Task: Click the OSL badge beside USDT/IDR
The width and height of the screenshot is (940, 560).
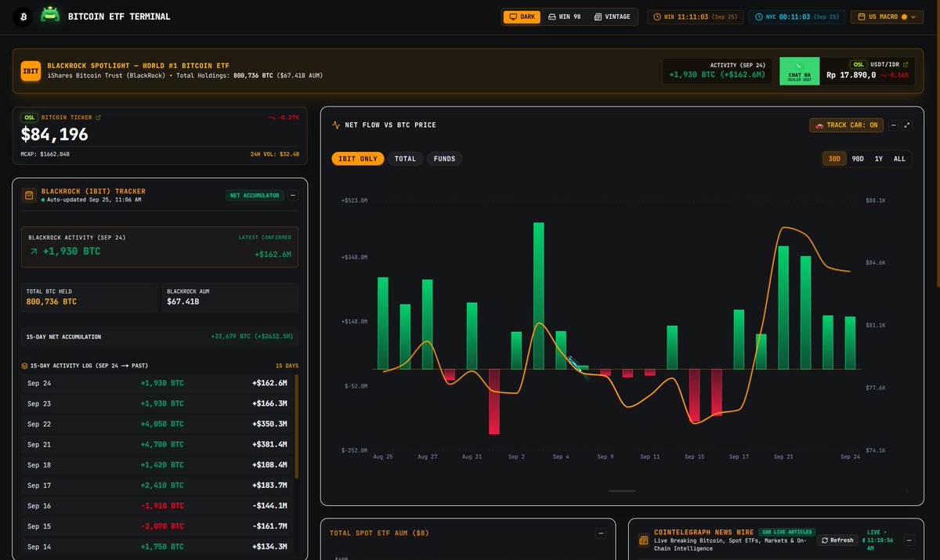Action: click(859, 64)
